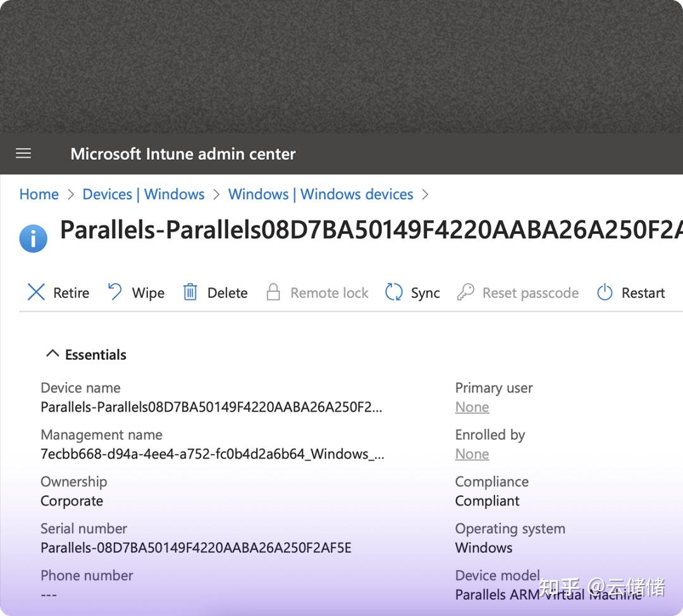Select the Delete trash icon

191,292
